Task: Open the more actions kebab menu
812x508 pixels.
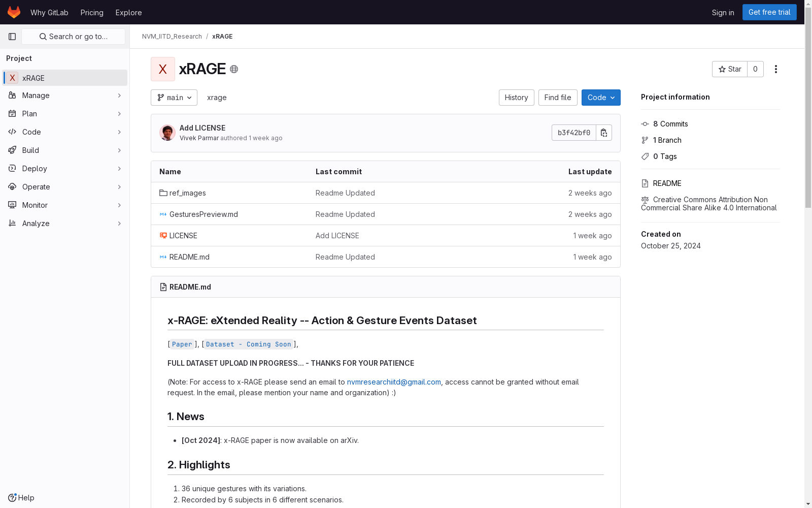Action: coord(776,69)
